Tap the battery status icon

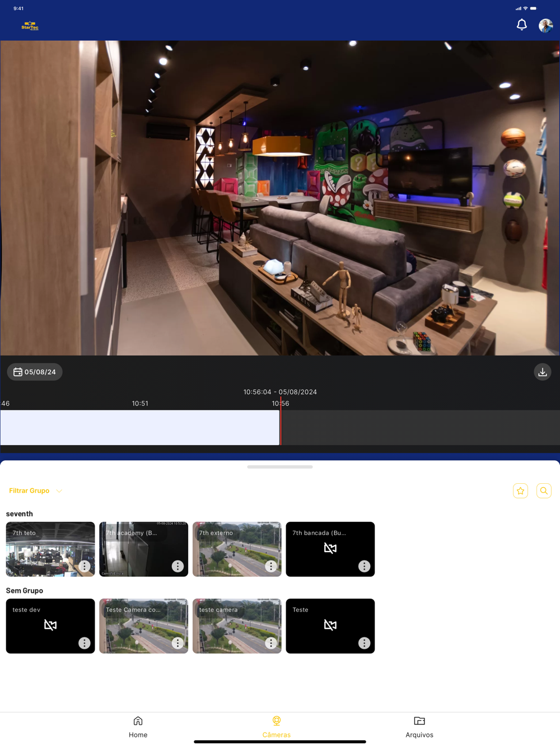point(533,8)
